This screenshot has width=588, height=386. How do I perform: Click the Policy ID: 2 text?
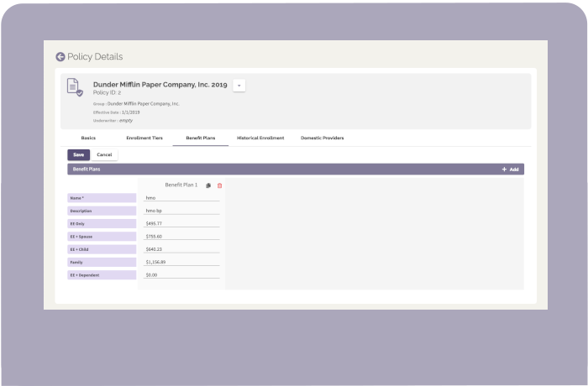click(x=107, y=92)
